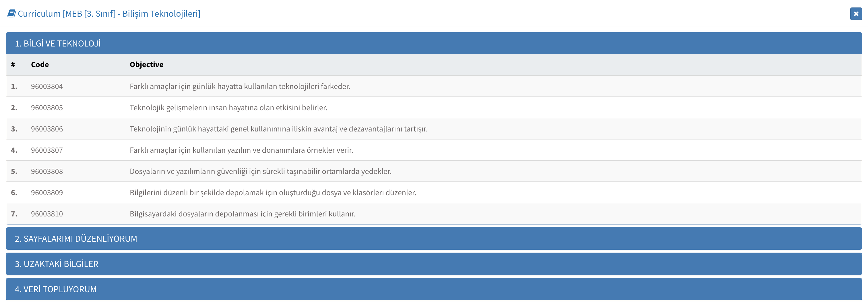
Task: Expand the 4. VERİ TOPLUYORUM section
Action: tap(434, 289)
